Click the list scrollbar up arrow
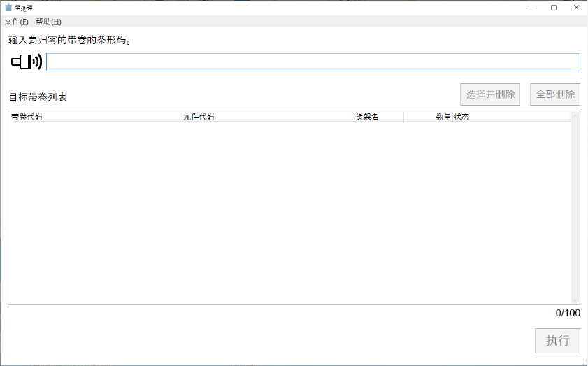Image resolution: width=588 pixels, height=366 pixels. [575, 116]
